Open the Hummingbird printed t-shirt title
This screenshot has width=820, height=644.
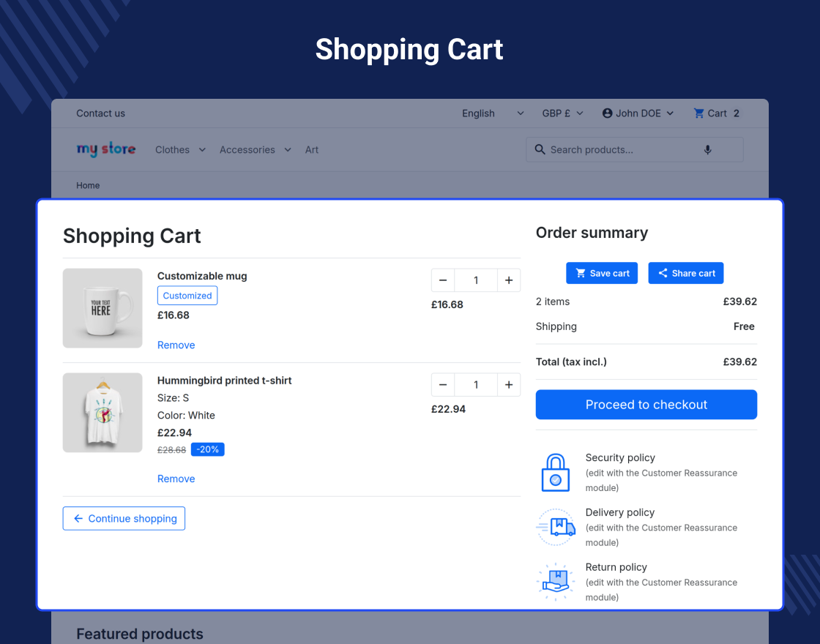click(224, 381)
